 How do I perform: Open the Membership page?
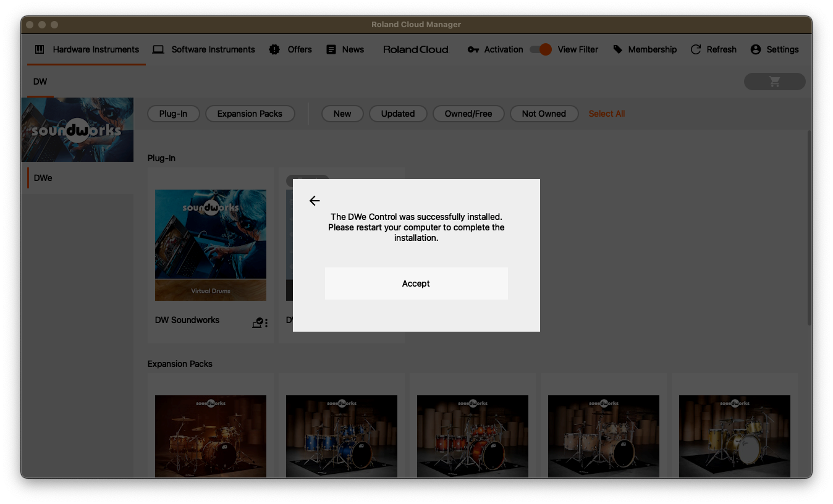click(645, 49)
